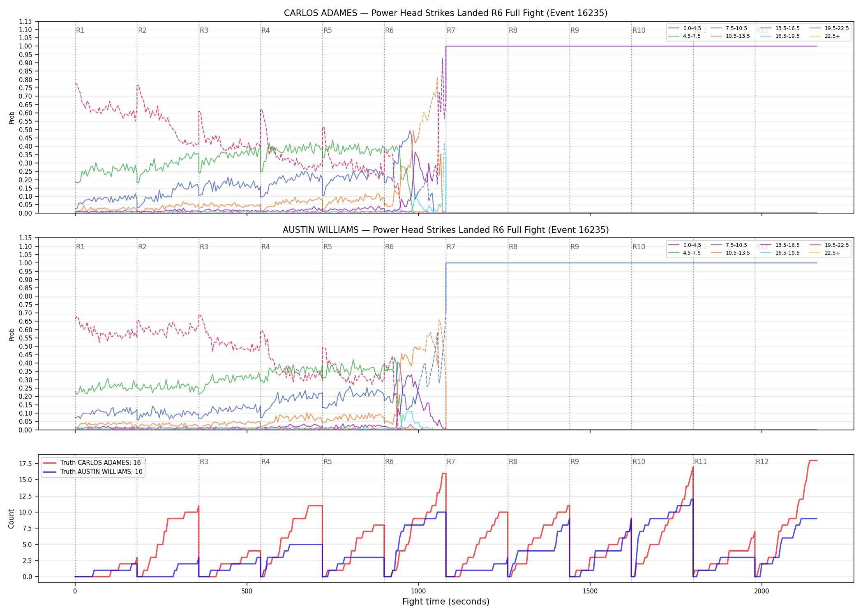Click the 'Prob' label of the Austin Williams chart
Image resolution: width=863 pixels, height=616 pixels.
click(12, 334)
